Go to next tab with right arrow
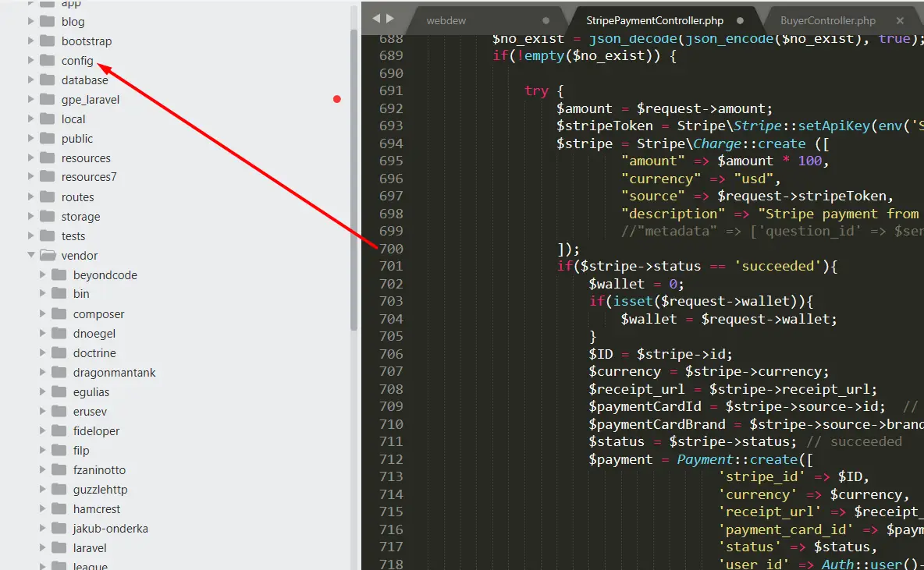 tap(389, 19)
